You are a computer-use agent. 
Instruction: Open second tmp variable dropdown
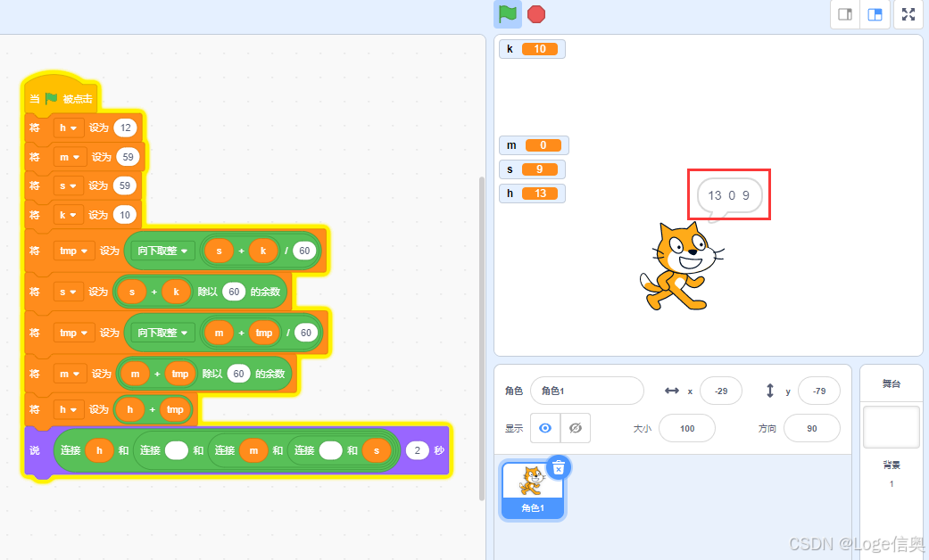pyautogui.click(x=74, y=333)
